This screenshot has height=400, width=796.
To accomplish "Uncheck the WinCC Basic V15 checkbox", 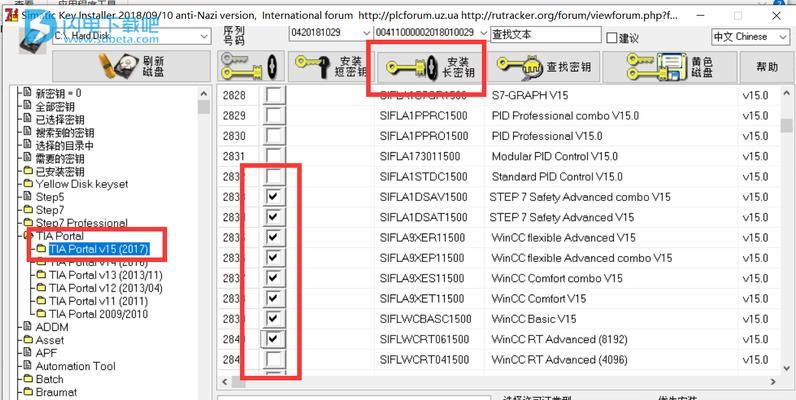I will point(274,319).
